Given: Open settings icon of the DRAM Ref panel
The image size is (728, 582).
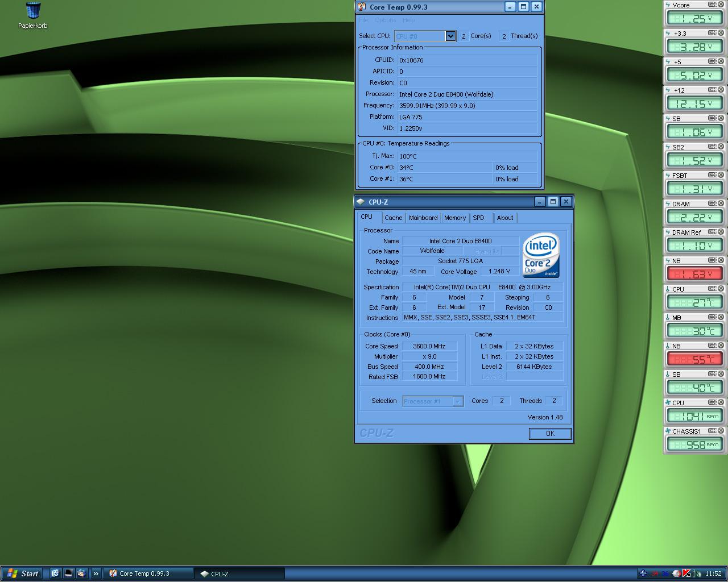Looking at the screenshot, I should click(x=712, y=232).
